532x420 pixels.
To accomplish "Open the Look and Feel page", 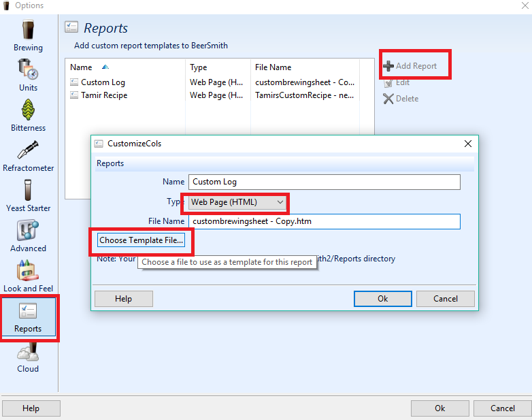I will tap(28, 276).
